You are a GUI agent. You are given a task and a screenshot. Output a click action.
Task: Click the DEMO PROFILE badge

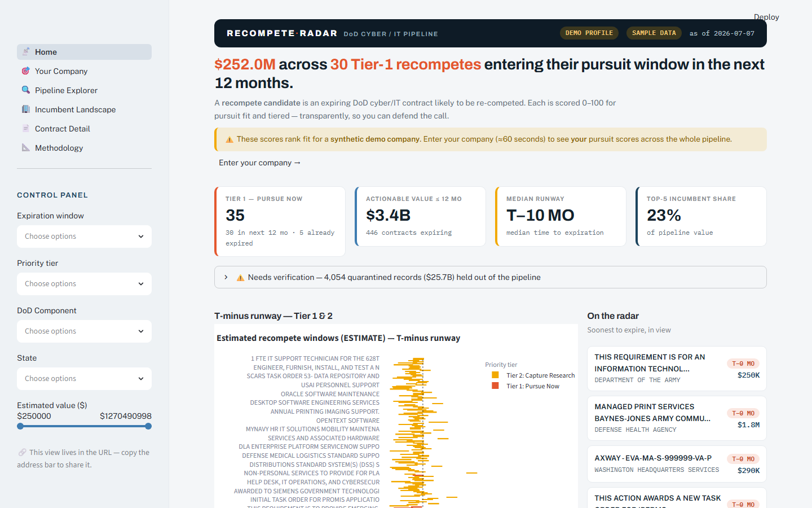point(589,33)
